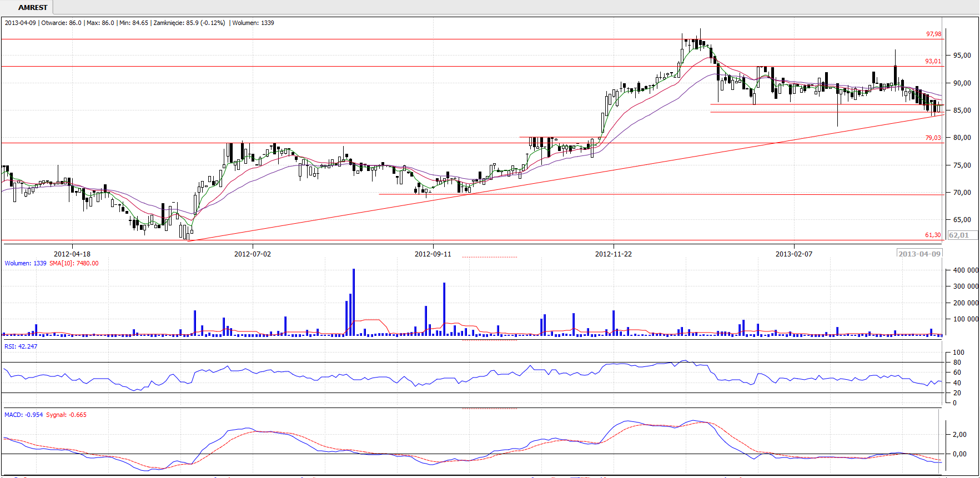Screen dimensions: 980x478
Task: Select the AMREST tab
Action: [x=32, y=7]
